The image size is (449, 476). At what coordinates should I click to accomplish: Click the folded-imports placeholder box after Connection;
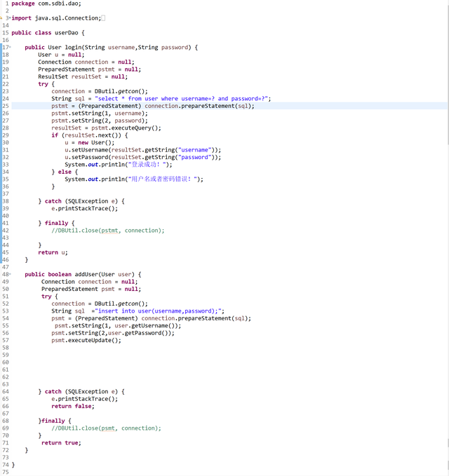[103, 18]
